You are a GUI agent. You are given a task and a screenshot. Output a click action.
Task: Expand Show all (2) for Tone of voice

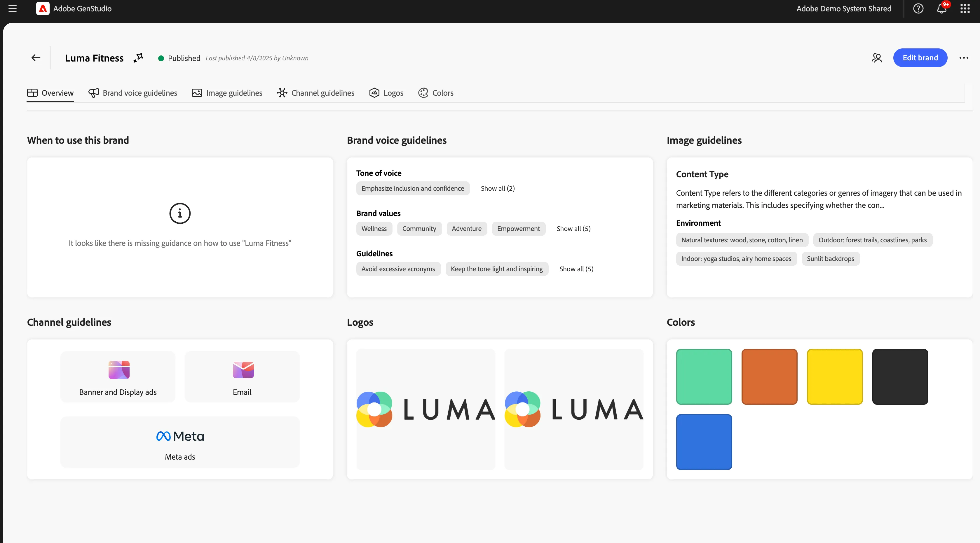(x=498, y=188)
